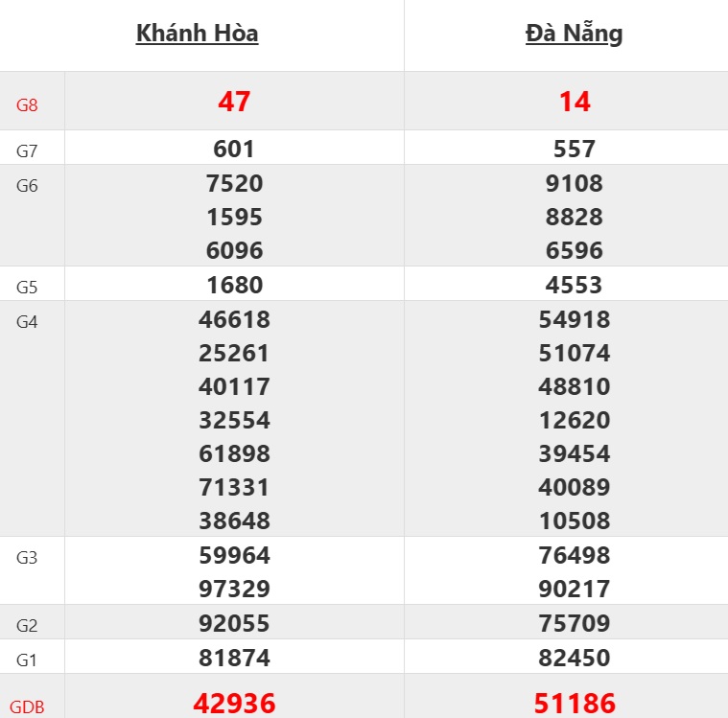Click the GDB special prize label
The height and width of the screenshot is (718, 728).
tap(27, 708)
